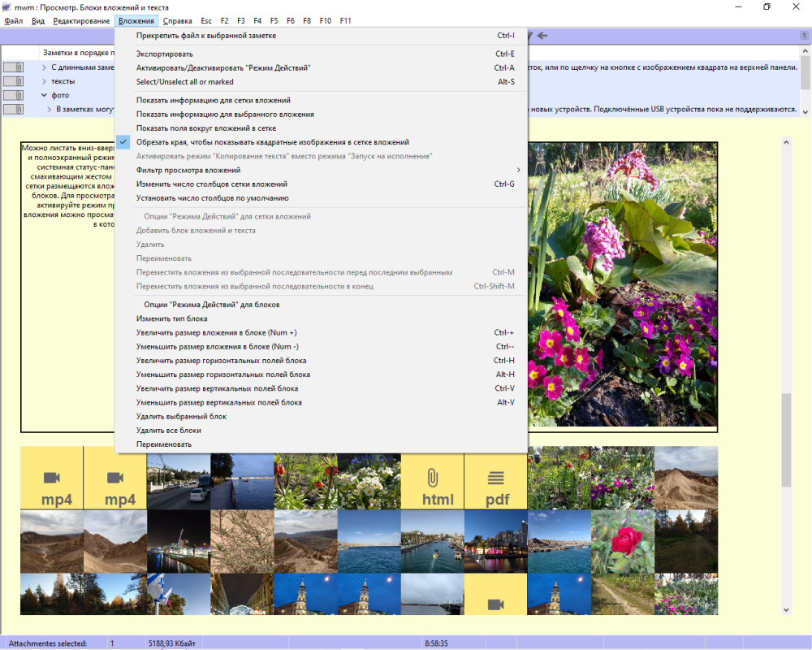812x650 pixels.
Task: Click the attachment icon beside the тексты note
Action: [x=14, y=81]
